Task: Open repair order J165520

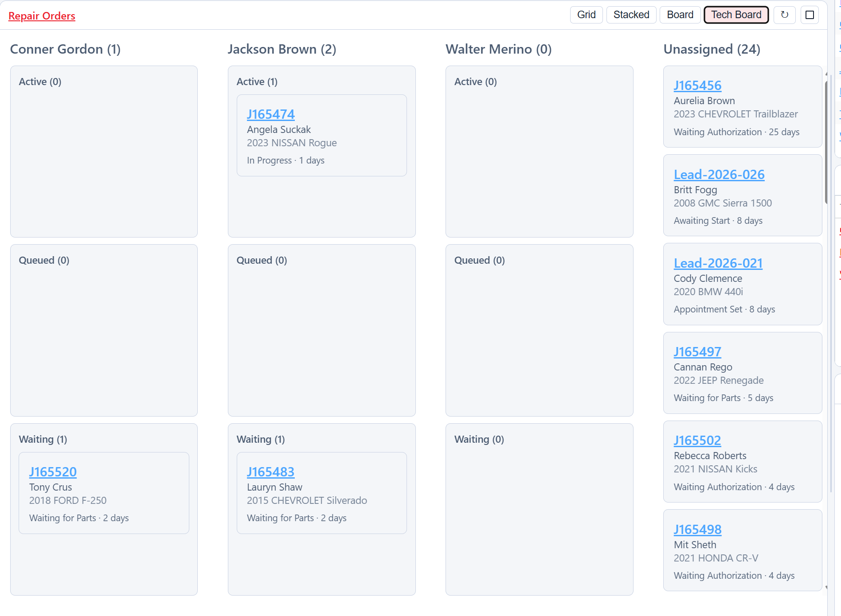Action: 53,472
